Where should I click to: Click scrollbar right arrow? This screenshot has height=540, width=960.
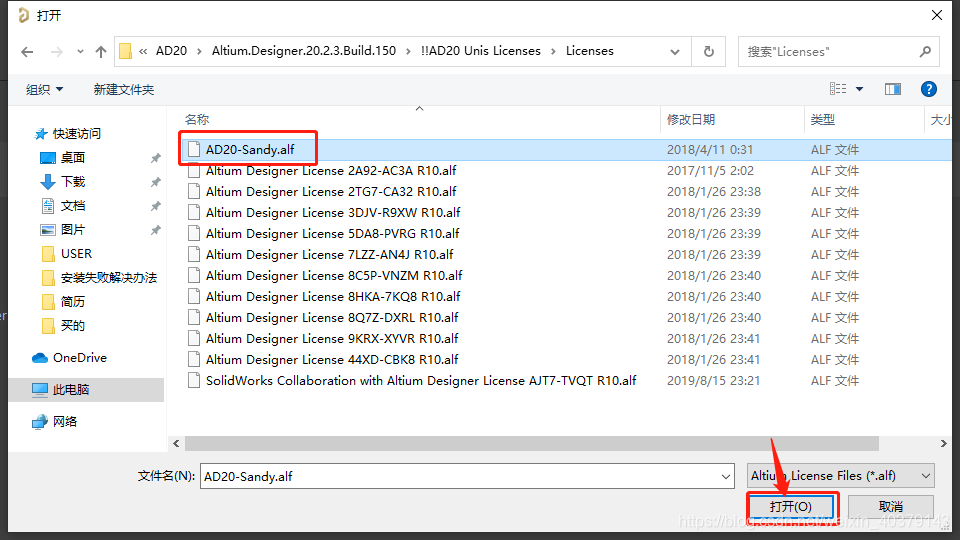click(x=943, y=443)
